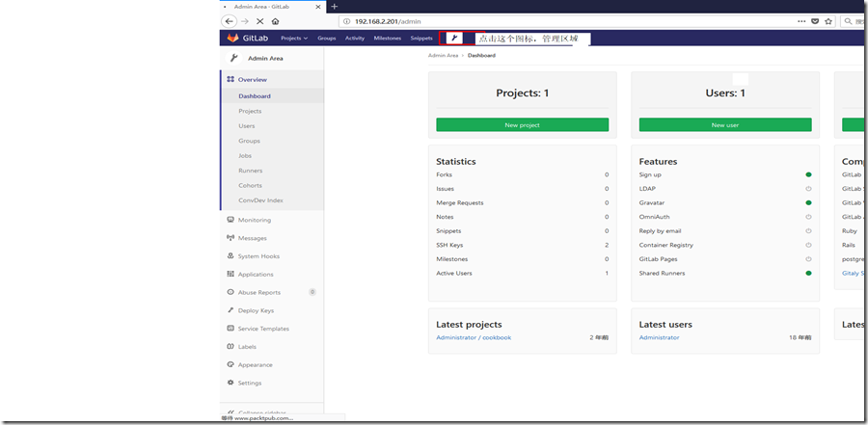Go to System Hooks in sidebar
Viewport: 868px width, 425px height.
click(258, 256)
